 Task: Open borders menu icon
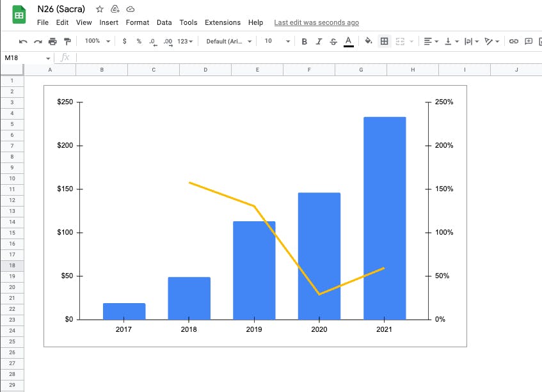384,41
